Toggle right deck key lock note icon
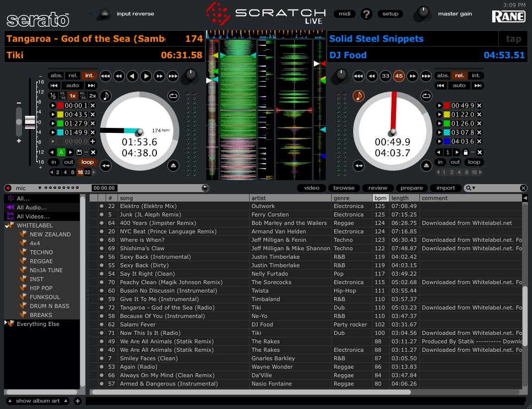 pyautogui.click(x=359, y=96)
